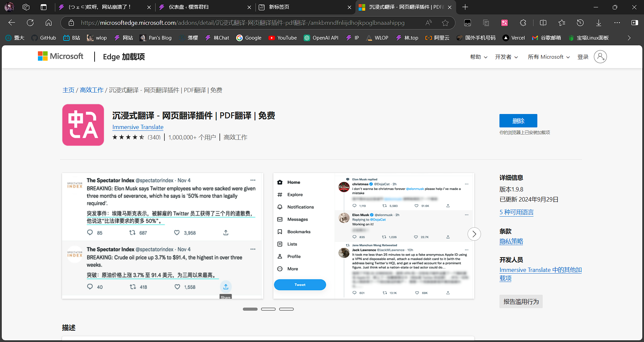Open the Google bookmark
Viewport: 644px width, 342px height.
(249, 38)
